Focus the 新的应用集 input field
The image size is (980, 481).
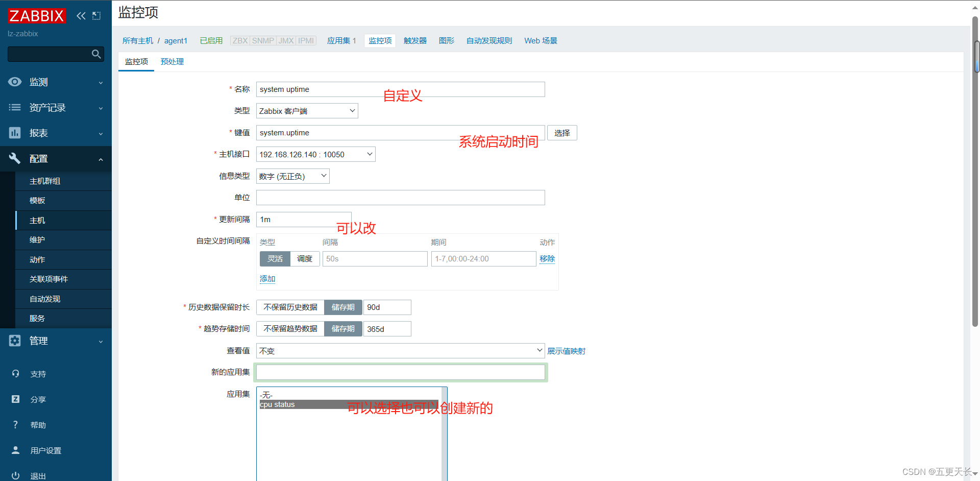coord(401,372)
